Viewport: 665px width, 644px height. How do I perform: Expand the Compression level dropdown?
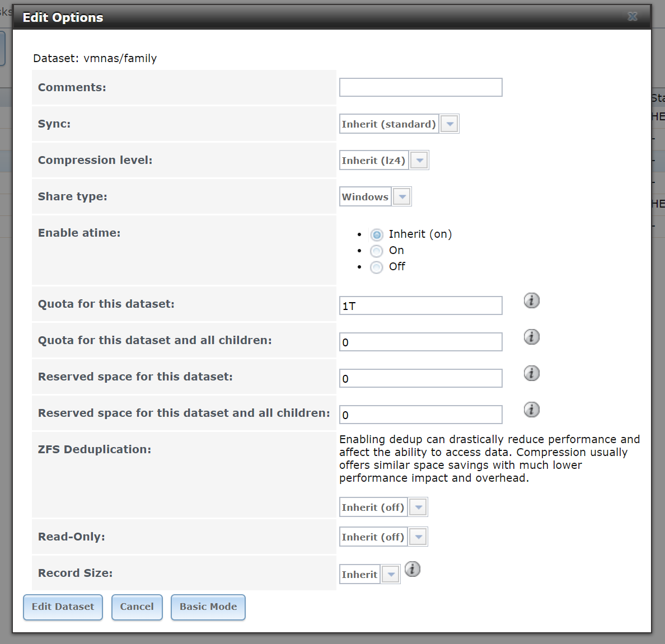(419, 161)
